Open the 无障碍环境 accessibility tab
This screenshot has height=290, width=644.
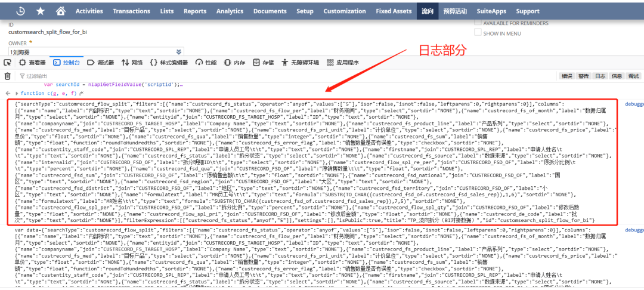pos(300,63)
